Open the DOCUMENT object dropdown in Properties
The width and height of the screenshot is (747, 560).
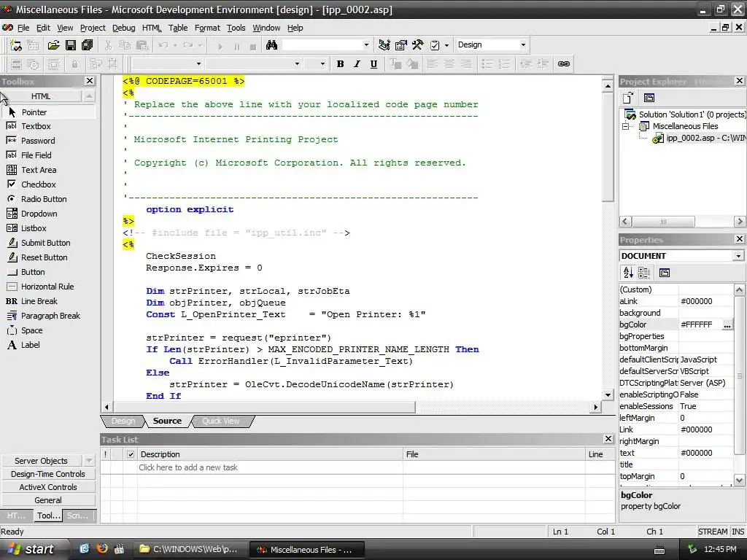pos(738,256)
